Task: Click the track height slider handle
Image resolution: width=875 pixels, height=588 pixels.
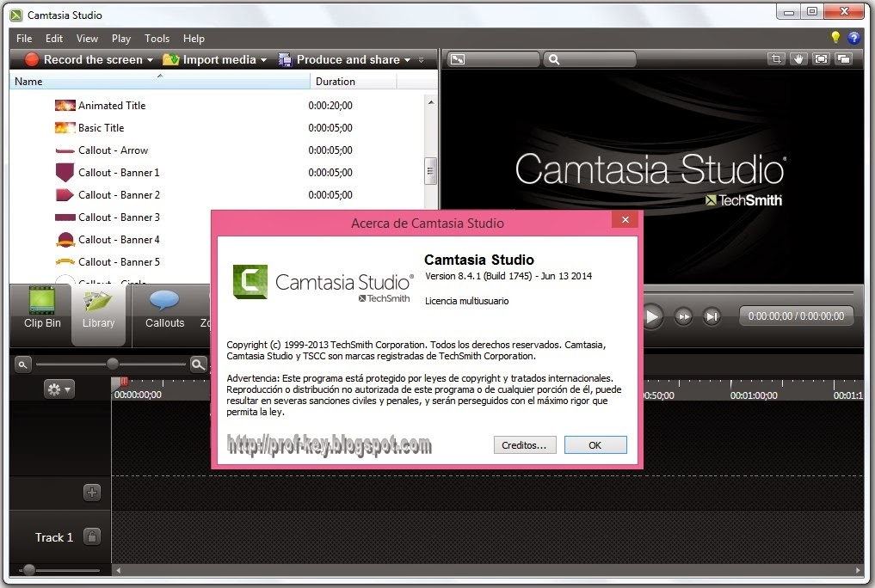Action: point(29,570)
